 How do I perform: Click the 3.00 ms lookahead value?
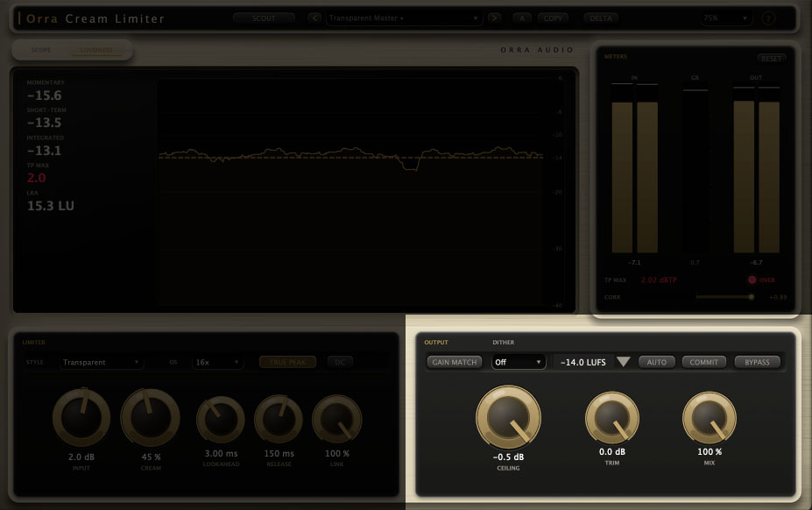[x=221, y=454]
